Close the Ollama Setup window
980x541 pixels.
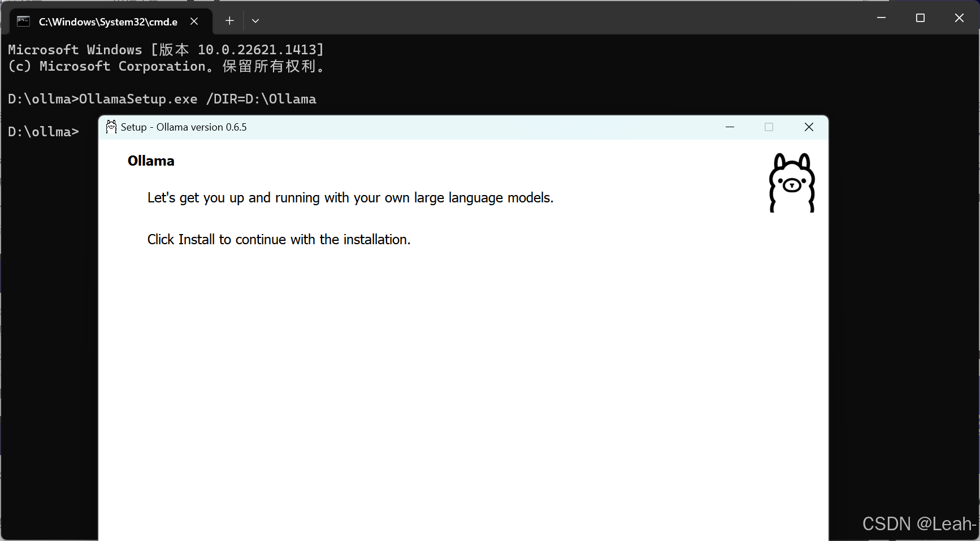point(809,127)
